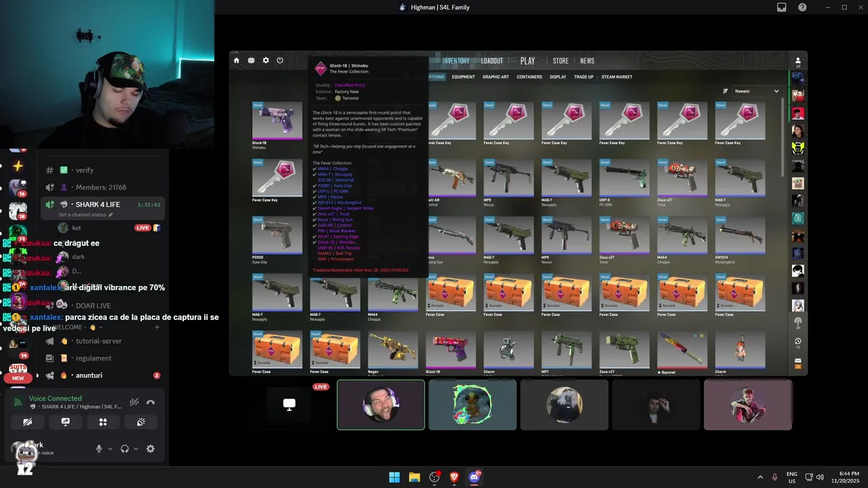Show hidden system tray icons
Screen dimensions: 868x488
pos(760,477)
